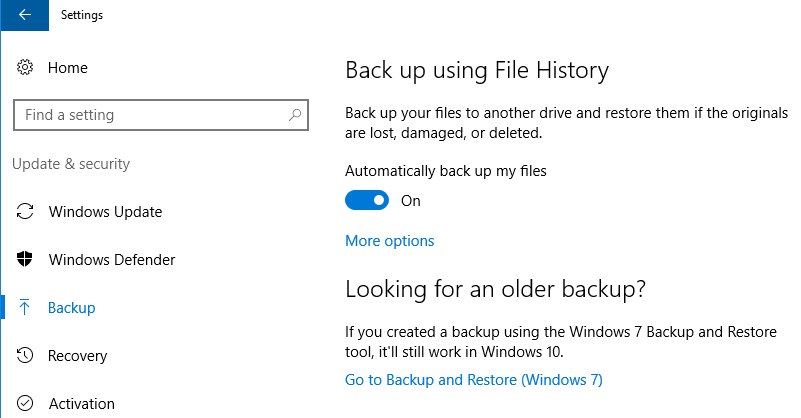The image size is (801, 418).
Task: Click the Windows Defender shield icon
Action: pyautogui.click(x=25, y=260)
